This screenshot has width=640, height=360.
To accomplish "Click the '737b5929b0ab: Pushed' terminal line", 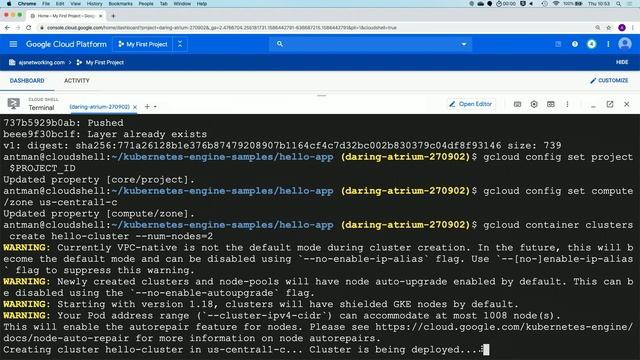I will (x=63, y=123).
